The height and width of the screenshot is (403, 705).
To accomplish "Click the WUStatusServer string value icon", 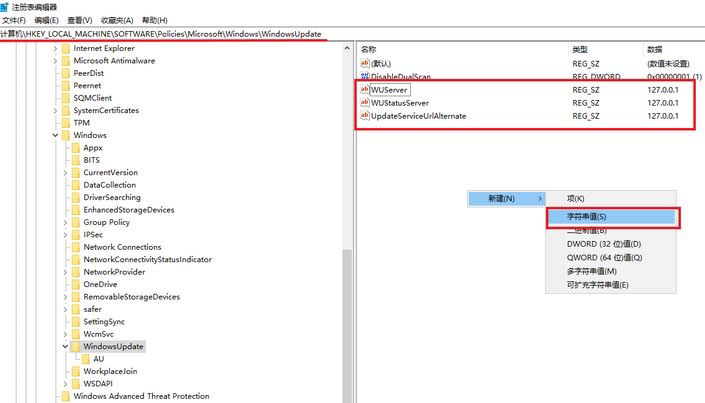I will pyautogui.click(x=365, y=103).
